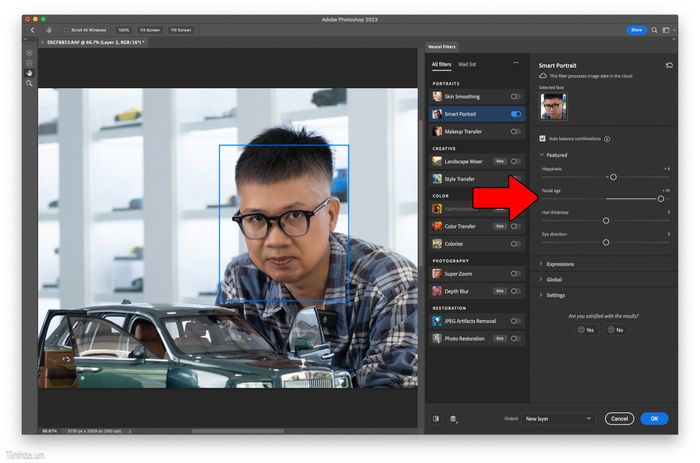The height and width of the screenshot is (463, 700).
Task: Enable the JPEG Artifacts Removal toggle
Action: click(x=515, y=321)
